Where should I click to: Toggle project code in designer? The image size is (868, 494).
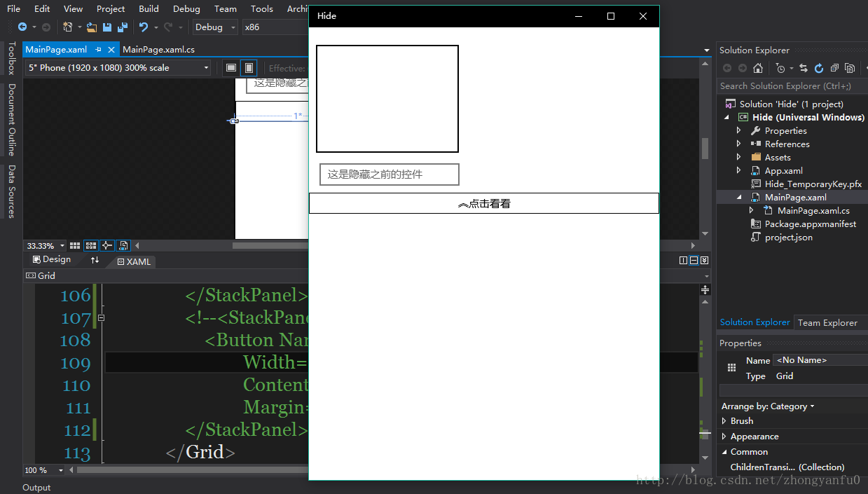pyautogui.click(x=123, y=246)
